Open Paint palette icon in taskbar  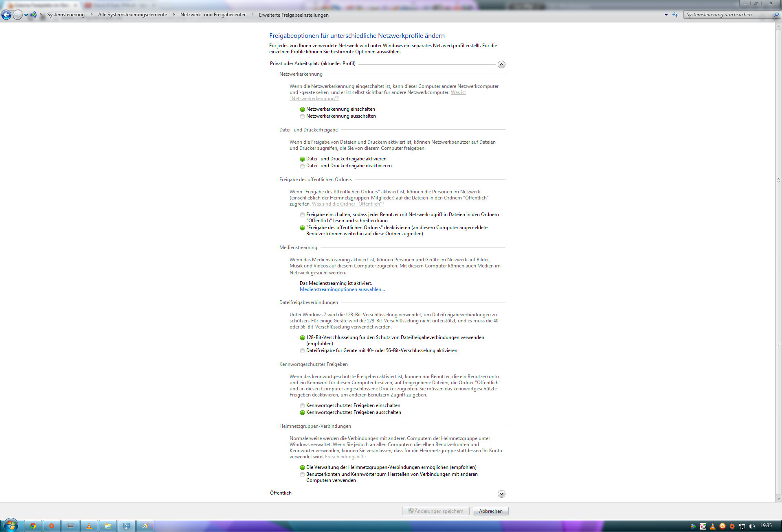pos(145,526)
